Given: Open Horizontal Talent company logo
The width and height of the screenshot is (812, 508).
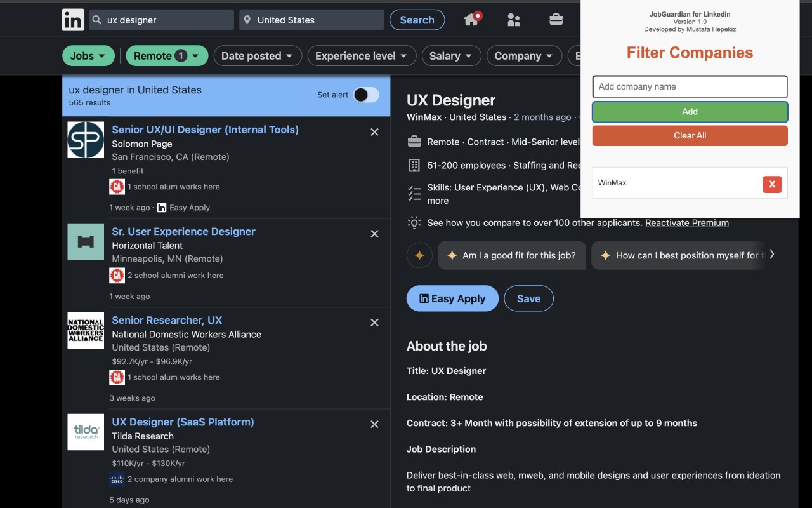Looking at the screenshot, I should point(86,241).
